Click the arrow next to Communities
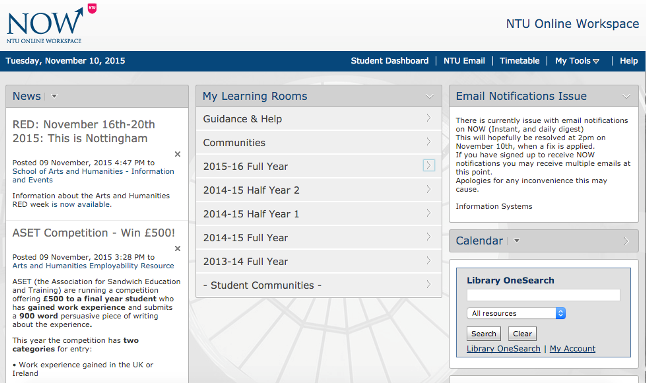 point(428,142)
